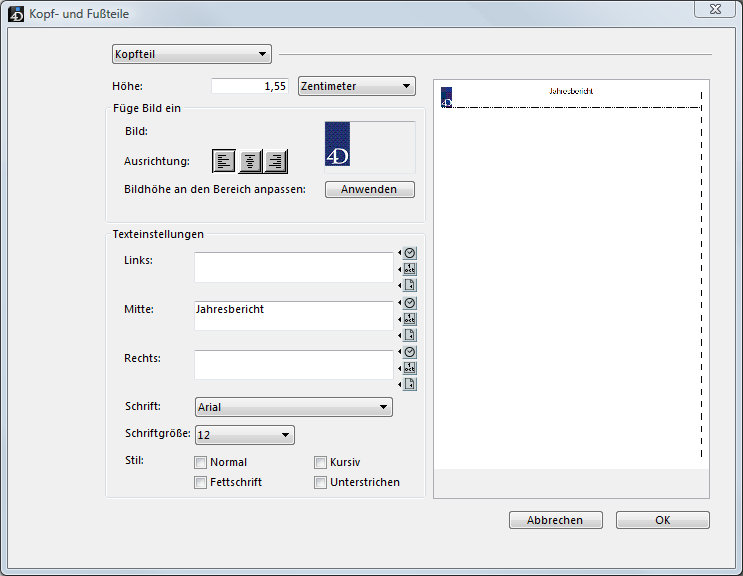Open the Schriftgröße size dropdown
This screenshot has width=743, height=576.
(244, 435)
